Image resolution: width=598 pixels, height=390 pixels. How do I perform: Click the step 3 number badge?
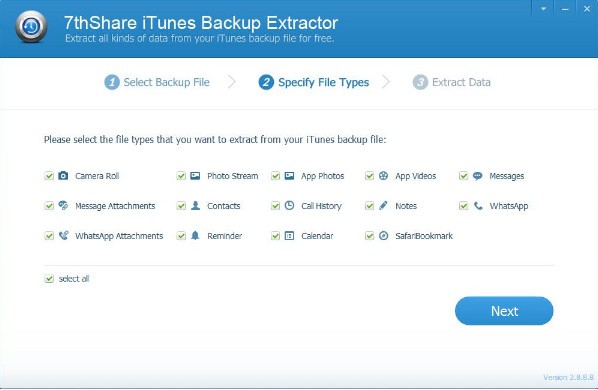point(420,82)
